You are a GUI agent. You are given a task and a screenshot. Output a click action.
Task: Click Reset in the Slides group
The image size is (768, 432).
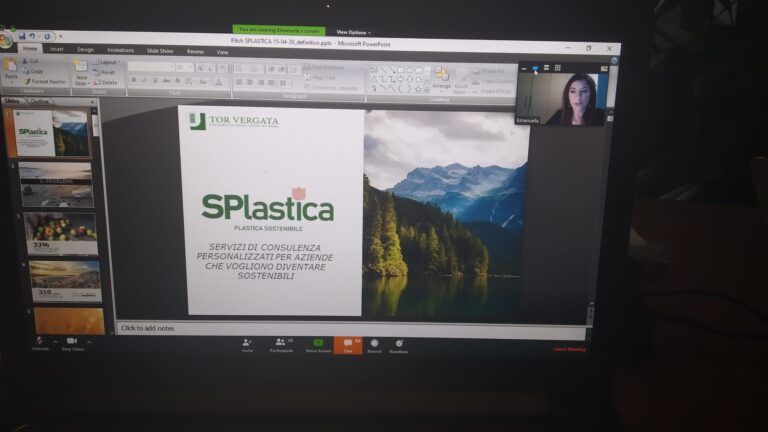[104, 72]
